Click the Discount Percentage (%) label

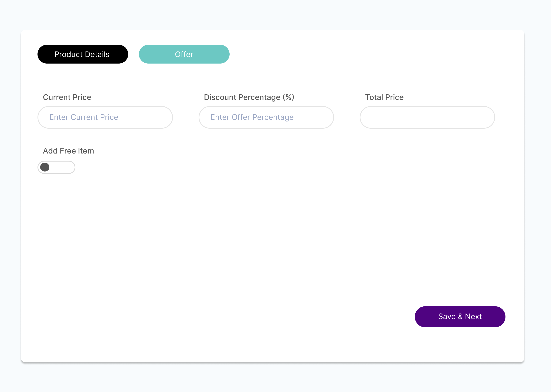(x=249, y=97)
